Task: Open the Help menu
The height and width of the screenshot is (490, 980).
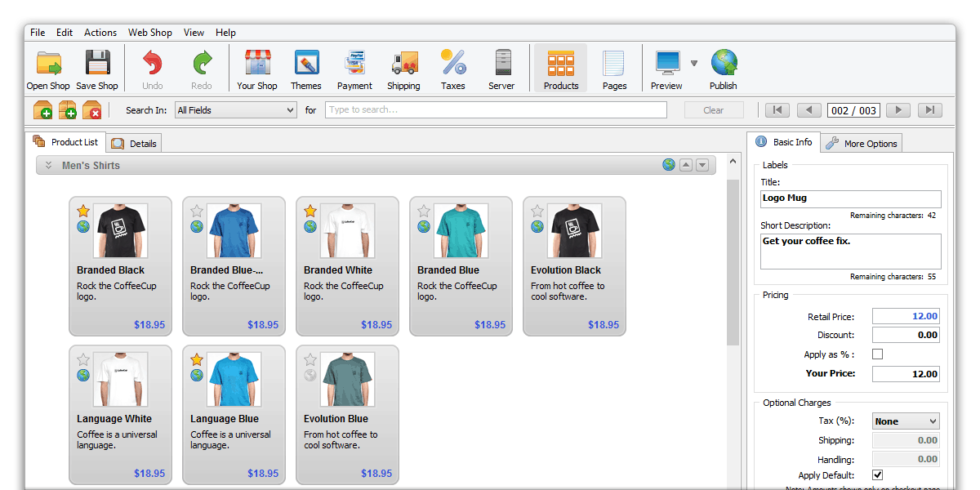Action: [x=226, y=33]
